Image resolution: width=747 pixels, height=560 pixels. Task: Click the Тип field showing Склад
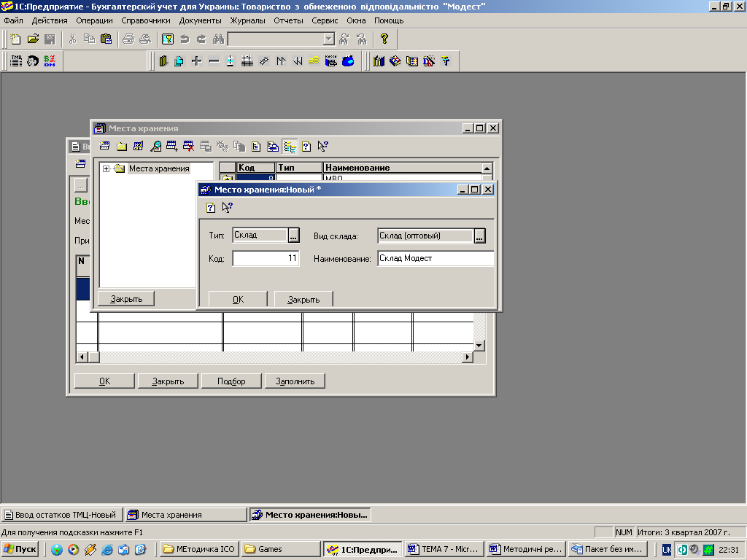point(260,236)
